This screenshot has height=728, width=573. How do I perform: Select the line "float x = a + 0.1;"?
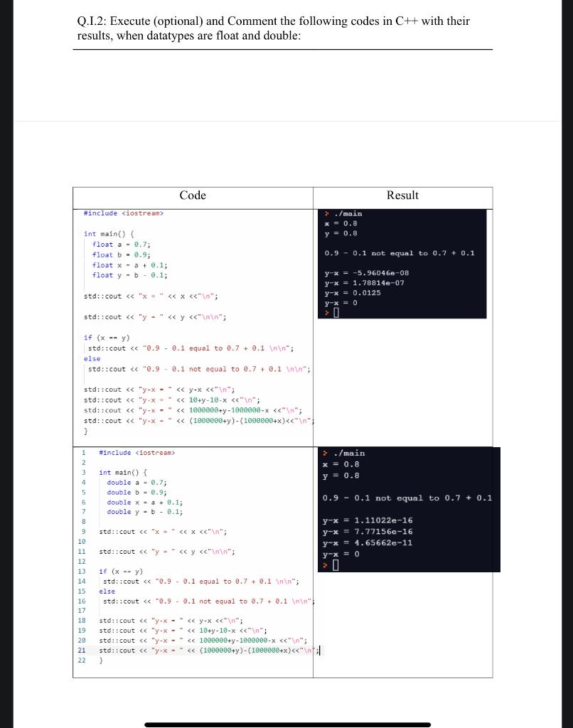129,265
